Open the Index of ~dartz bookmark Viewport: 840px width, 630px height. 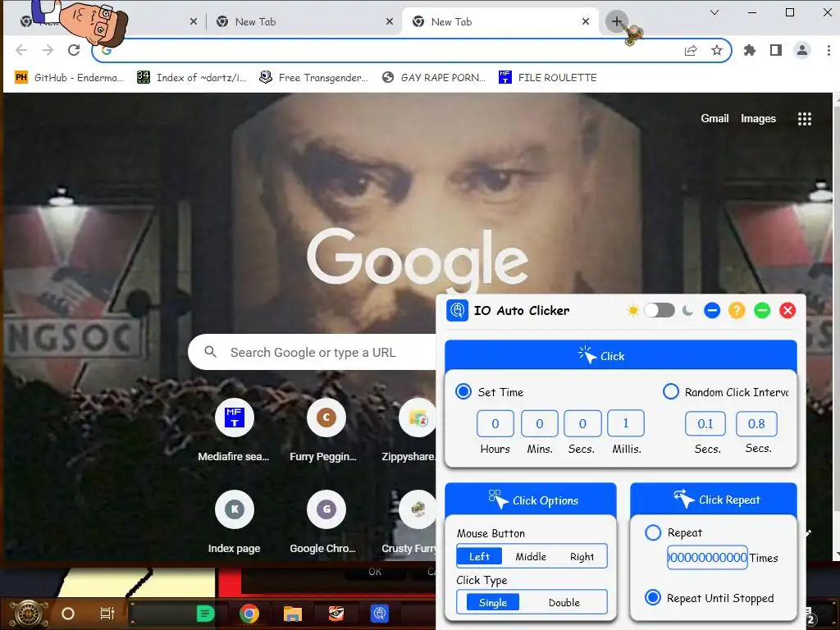click(x=192, y=78)
